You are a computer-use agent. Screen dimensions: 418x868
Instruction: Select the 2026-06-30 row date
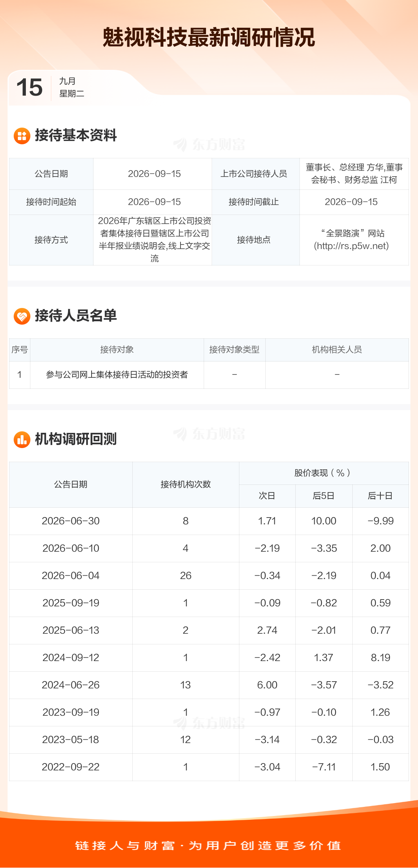[x=71, y=521]
